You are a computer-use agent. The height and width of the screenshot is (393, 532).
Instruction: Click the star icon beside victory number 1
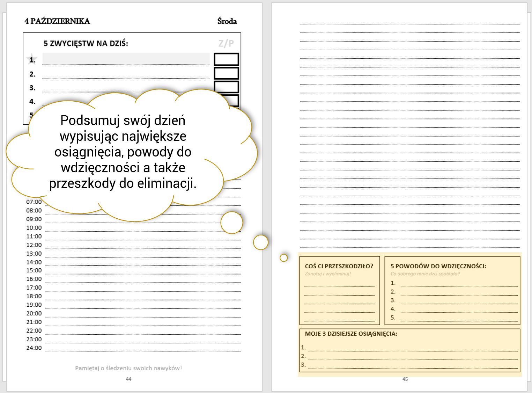[32, 59]
